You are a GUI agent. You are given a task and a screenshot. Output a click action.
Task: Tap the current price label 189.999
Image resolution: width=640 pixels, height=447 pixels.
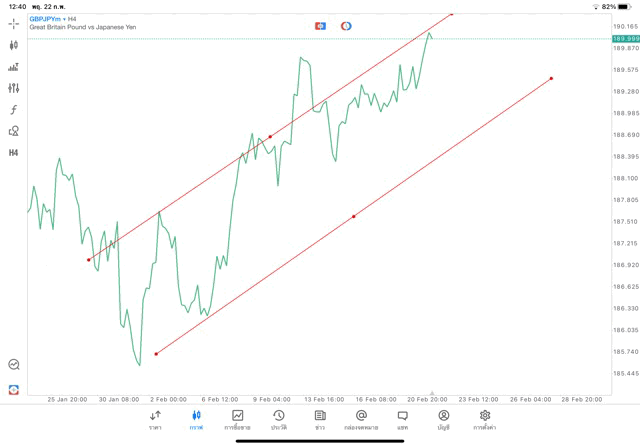click(x=625, y=38)
